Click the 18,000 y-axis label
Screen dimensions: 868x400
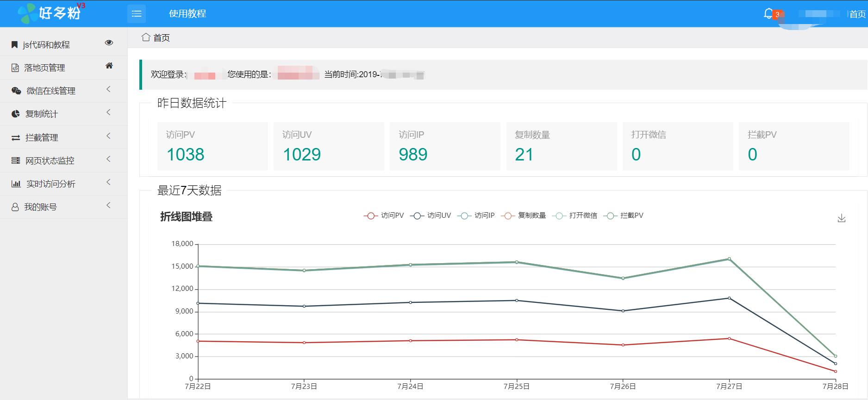(182, 244)
